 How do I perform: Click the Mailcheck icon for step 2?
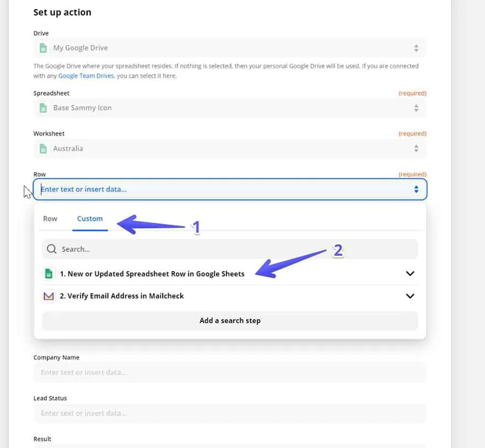tap(49, 296)
